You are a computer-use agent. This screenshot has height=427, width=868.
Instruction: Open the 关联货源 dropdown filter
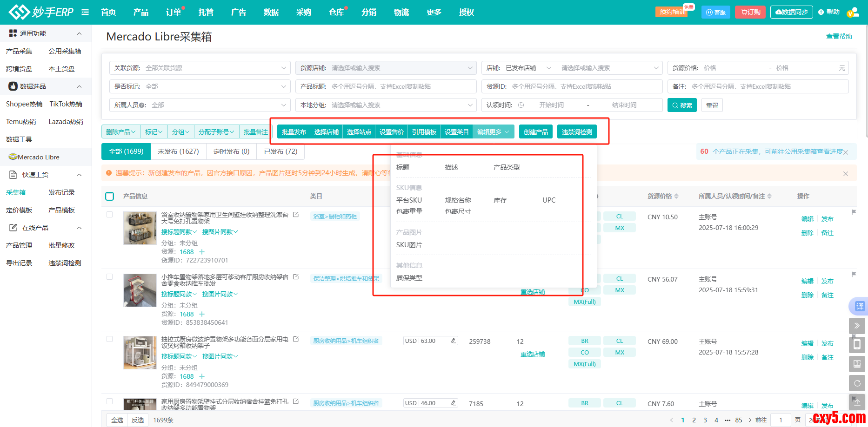[x=200, y=68]
